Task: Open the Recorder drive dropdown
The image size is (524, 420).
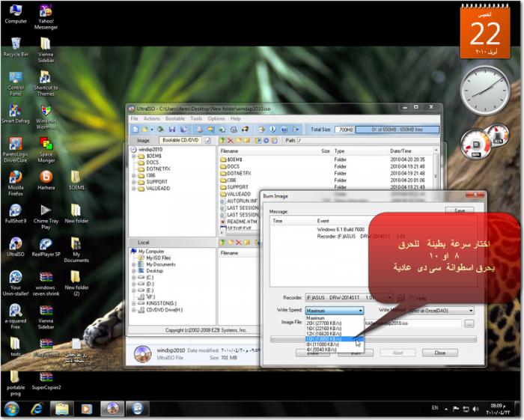Action: pyautogui.click(x=349, y=297)
